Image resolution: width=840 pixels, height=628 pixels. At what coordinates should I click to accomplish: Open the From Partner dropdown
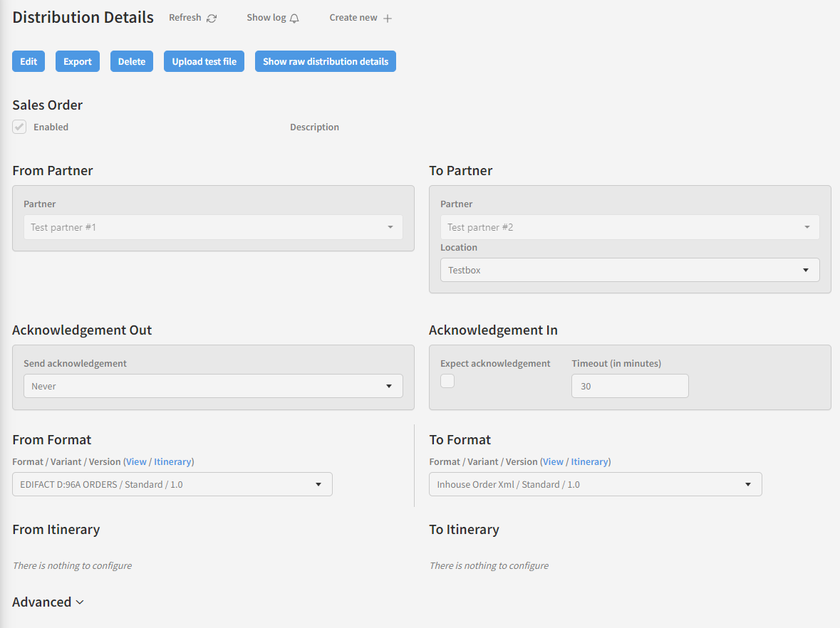tap(212, 227)
